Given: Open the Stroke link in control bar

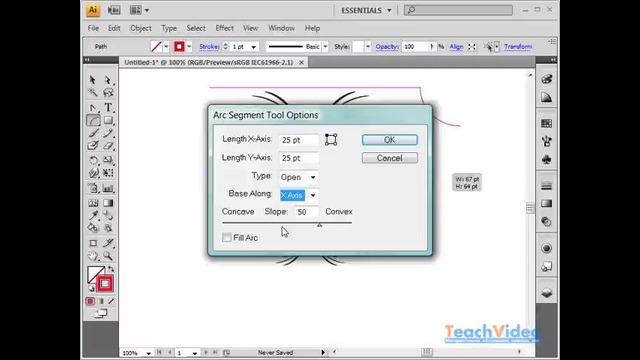Looking at the screenshot, I should [x=209, y=47].
